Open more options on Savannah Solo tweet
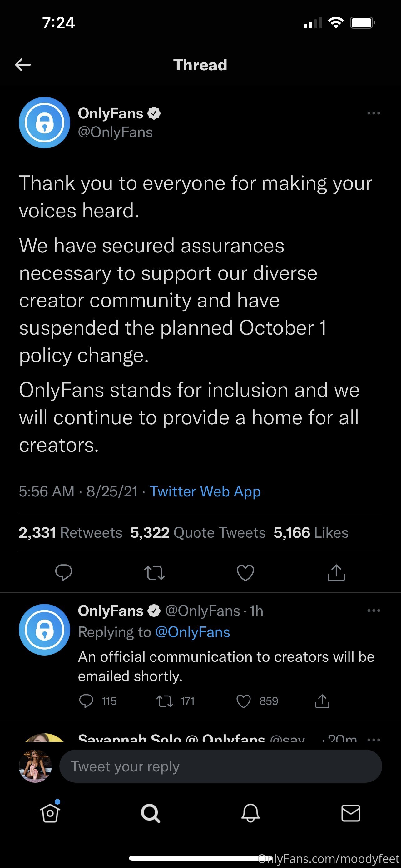Image resolution: width=401 pixels, height=868 pixels. (x=374, y=739)
